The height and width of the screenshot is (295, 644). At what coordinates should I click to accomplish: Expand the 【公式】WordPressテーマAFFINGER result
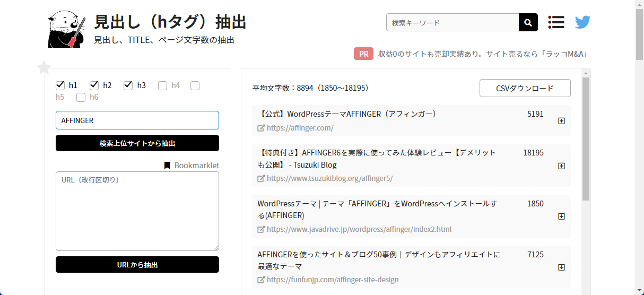[561, 120]
